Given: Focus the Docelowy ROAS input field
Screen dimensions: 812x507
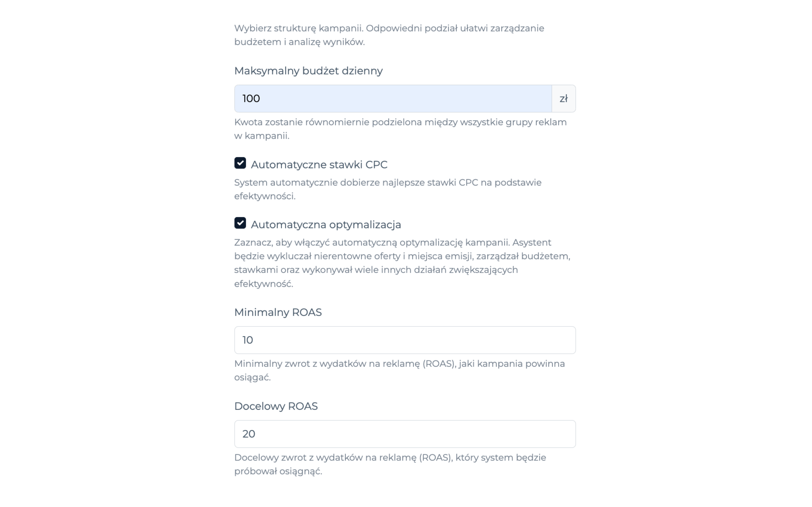Looking at the screenshot, I should (x=405, y=434).
